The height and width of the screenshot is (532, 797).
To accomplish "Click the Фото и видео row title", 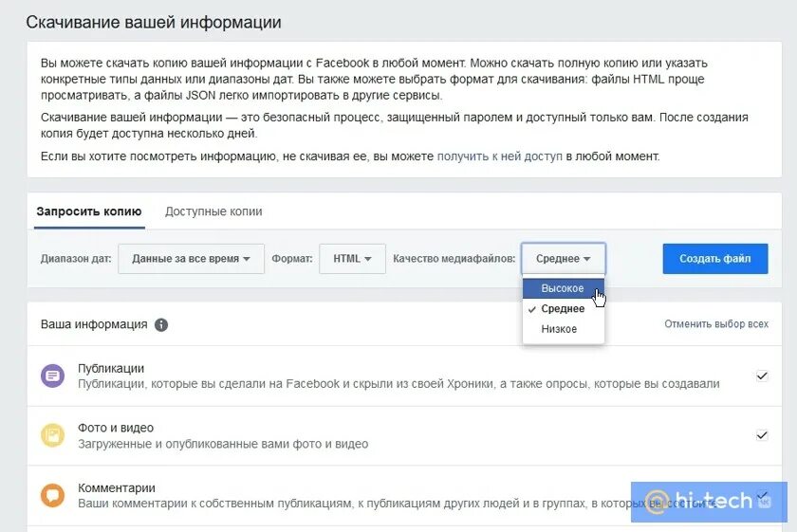I will tap(116, 428).
